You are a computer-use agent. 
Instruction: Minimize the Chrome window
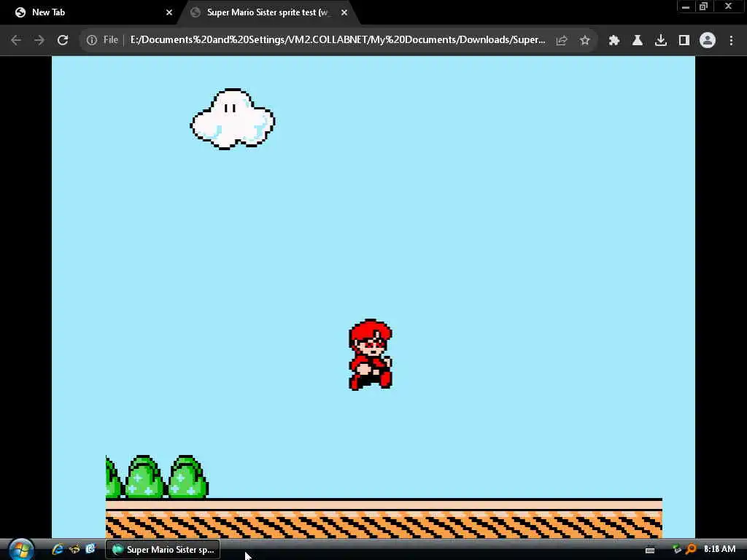686,7
